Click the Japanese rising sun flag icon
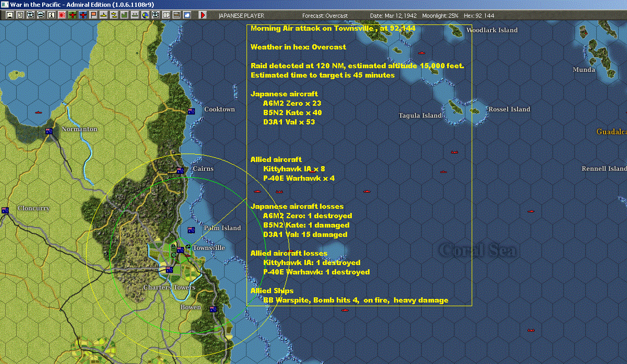627x364 pixels. [x=62, y=15]
